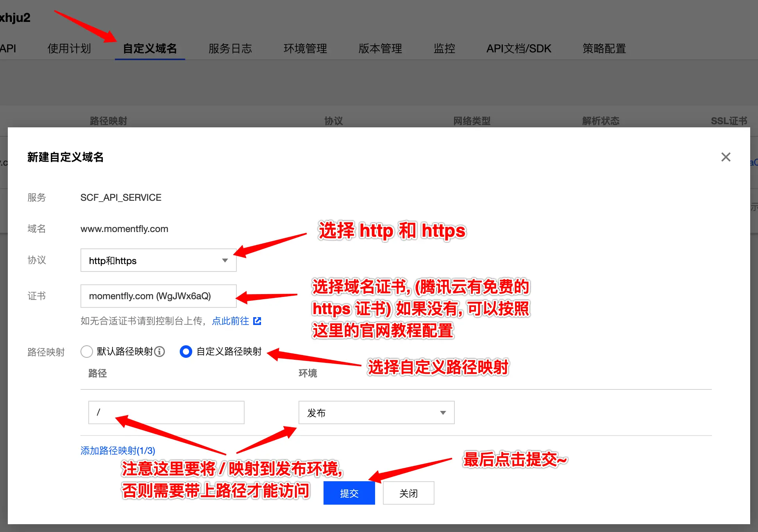Click the path input containing /
758x532 pixels.
(166, 412)
